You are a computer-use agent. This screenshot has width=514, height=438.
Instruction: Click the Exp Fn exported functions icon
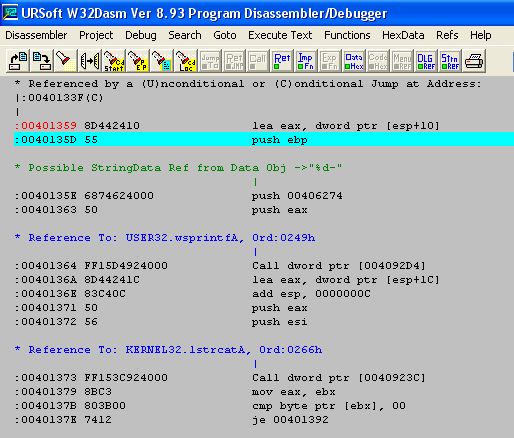(330, 61)
